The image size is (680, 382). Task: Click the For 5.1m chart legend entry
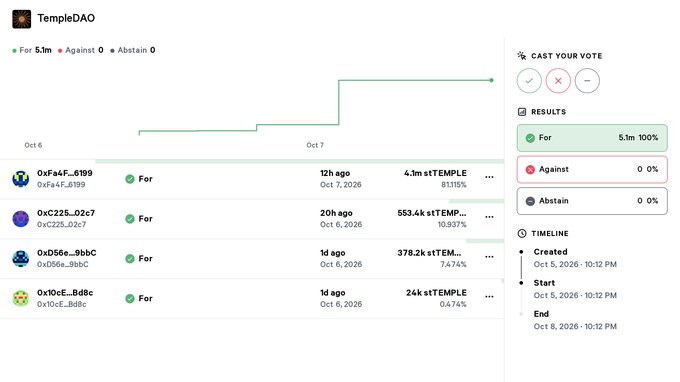(32, 50)
